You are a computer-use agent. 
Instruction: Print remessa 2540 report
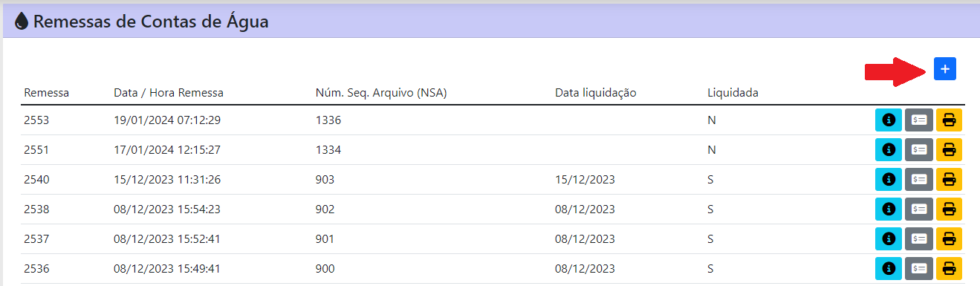point(949,179)
